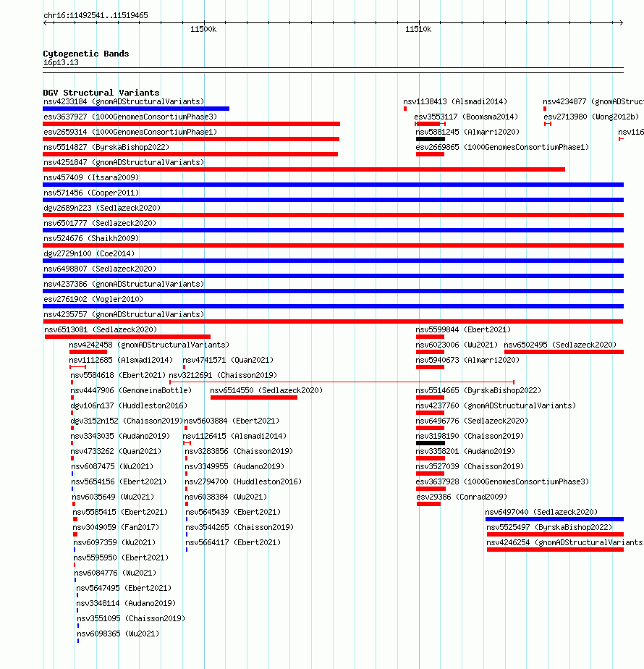644x669 pixels.
Task: Click nsv3198190 (Chaisson2019) label
Action: (470, 436)
